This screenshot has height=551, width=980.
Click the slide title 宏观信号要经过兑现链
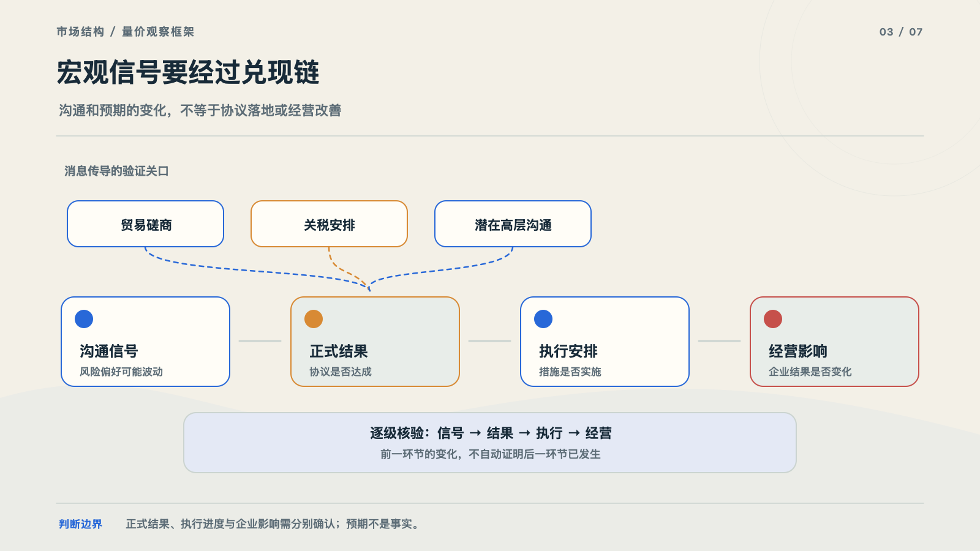(x=188, y=72)
